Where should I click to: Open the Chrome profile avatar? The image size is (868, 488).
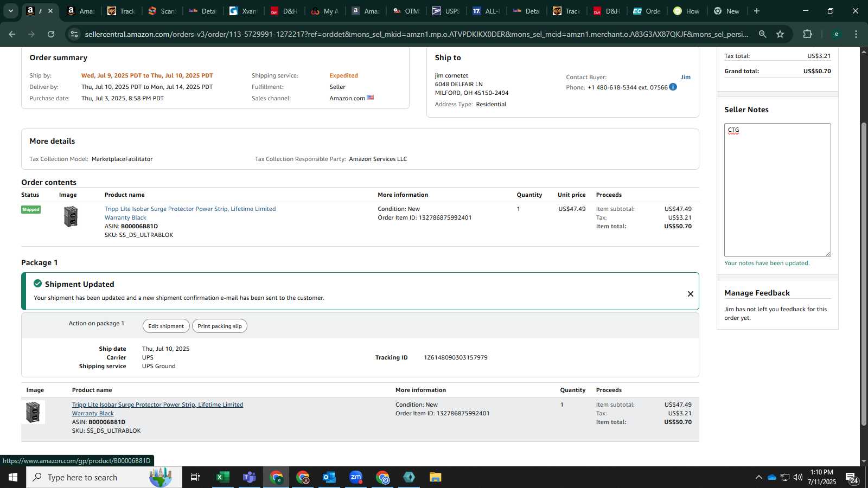point(836,34)
